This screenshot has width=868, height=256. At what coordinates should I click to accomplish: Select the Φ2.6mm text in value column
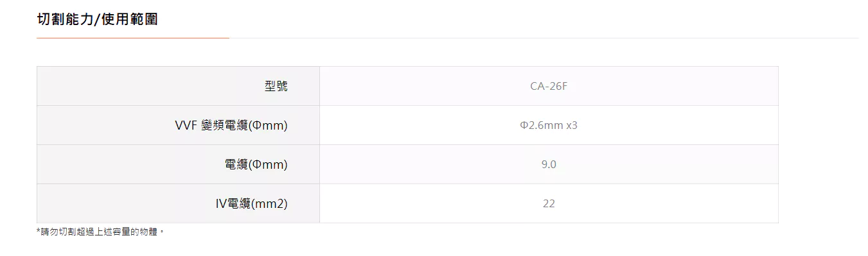coord(541,125)
